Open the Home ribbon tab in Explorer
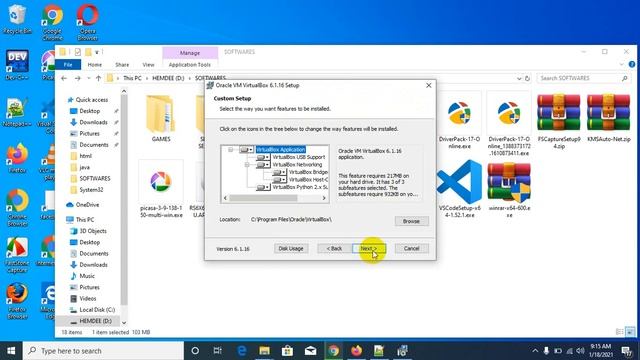 pos(95,64)
